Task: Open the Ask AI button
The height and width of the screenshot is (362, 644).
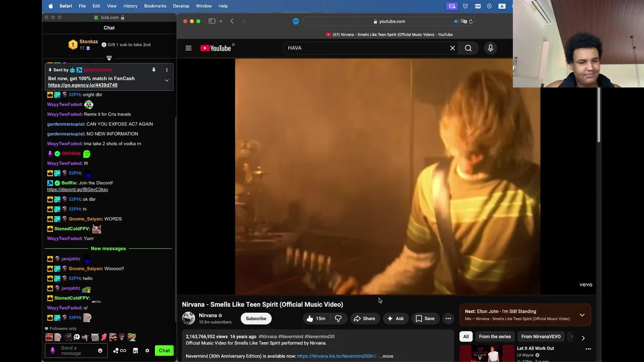Action: click(x=395, y=318)
